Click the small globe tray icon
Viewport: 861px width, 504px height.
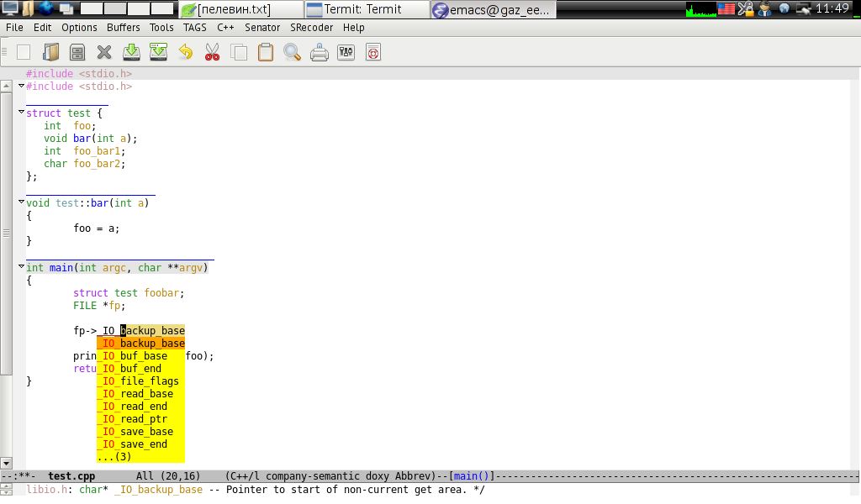[x=784, y=8]
